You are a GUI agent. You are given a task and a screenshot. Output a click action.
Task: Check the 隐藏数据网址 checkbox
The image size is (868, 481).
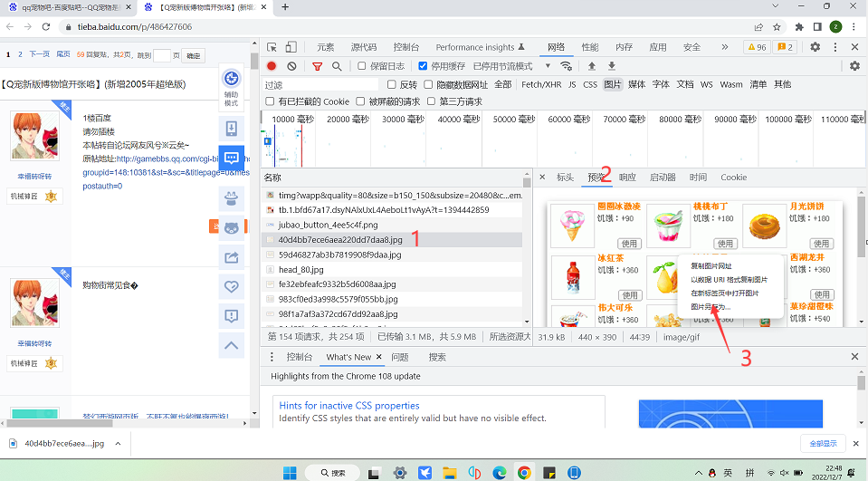[x=428, y=84]
